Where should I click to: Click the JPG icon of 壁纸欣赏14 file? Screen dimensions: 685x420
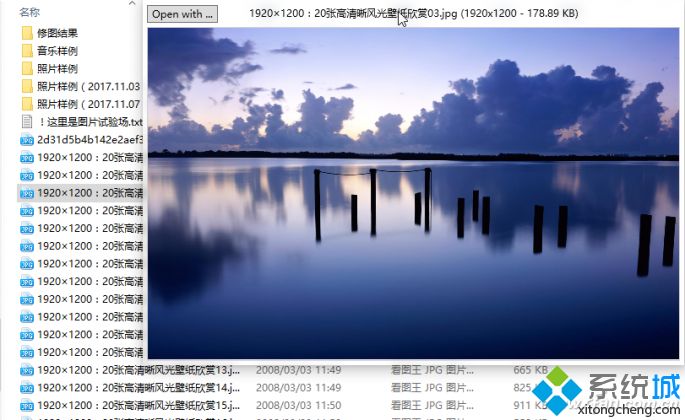pyautogui.click(x=27, y=388)
